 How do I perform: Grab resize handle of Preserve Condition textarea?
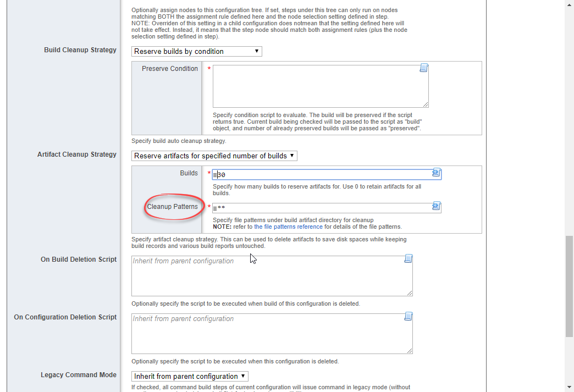click(x=426, y=104)
